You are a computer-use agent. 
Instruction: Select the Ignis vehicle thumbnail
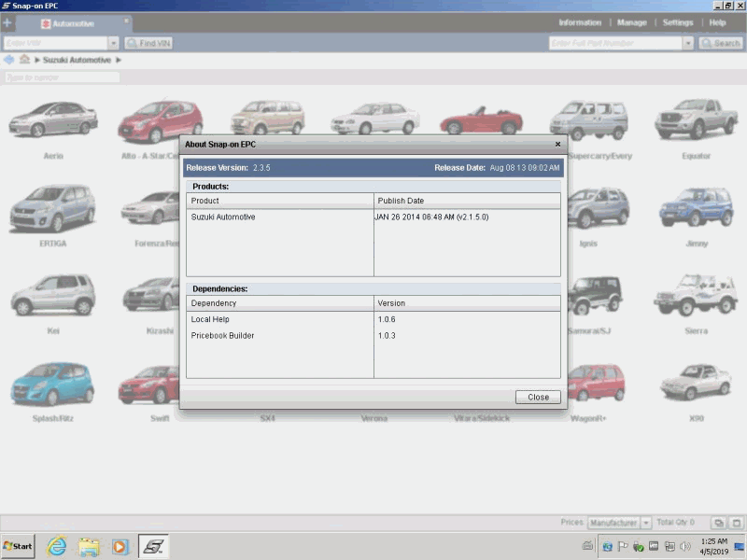click(598, 208)
